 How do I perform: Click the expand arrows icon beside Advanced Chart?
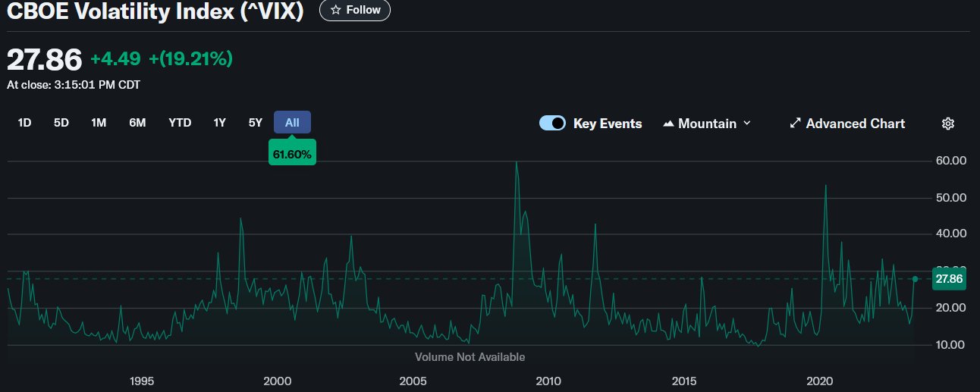click(795, 124)
